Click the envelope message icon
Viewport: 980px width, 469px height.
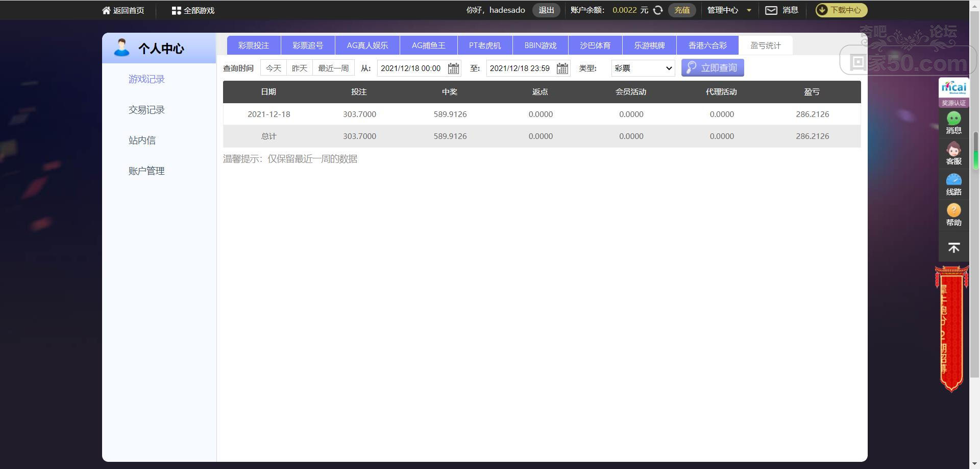coord(771,10)
